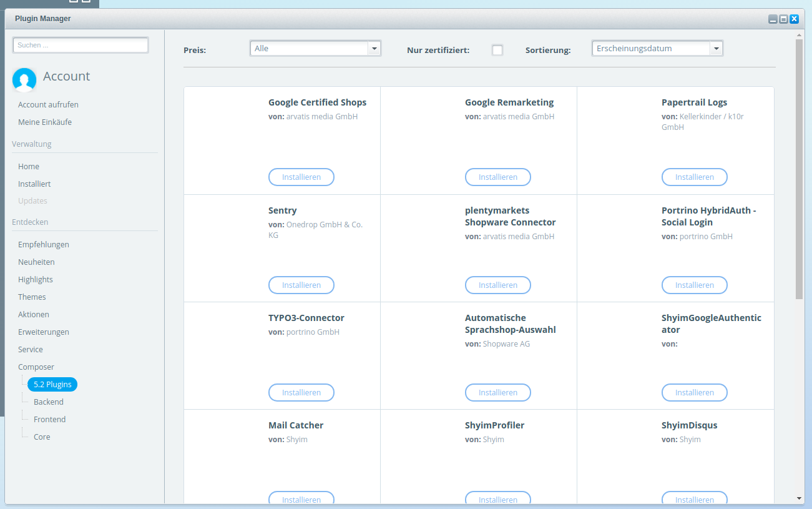Open Empfehlungen under Entdecken
Viewport: 812px width, 509px height.
(44, 244)
